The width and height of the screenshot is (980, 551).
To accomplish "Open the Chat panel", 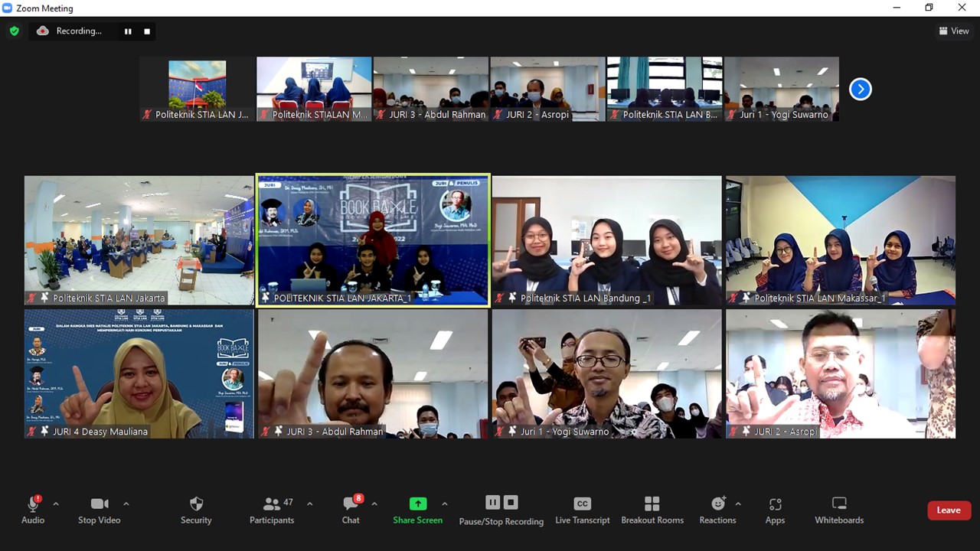I will [351, 510].
